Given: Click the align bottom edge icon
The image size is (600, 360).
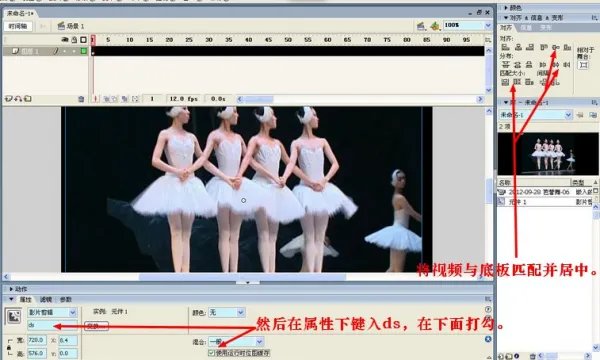Looking at the screenshot, I should [567, 47].
